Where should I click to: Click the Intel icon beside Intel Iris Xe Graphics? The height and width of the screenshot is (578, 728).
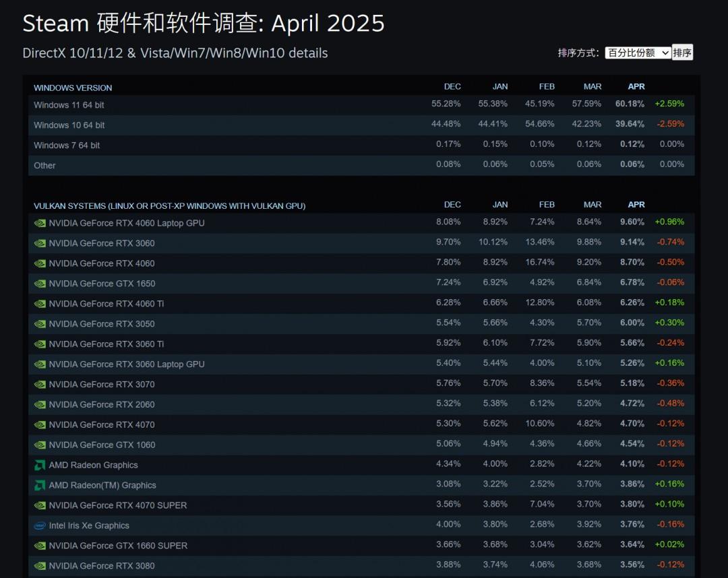[39, 525]
